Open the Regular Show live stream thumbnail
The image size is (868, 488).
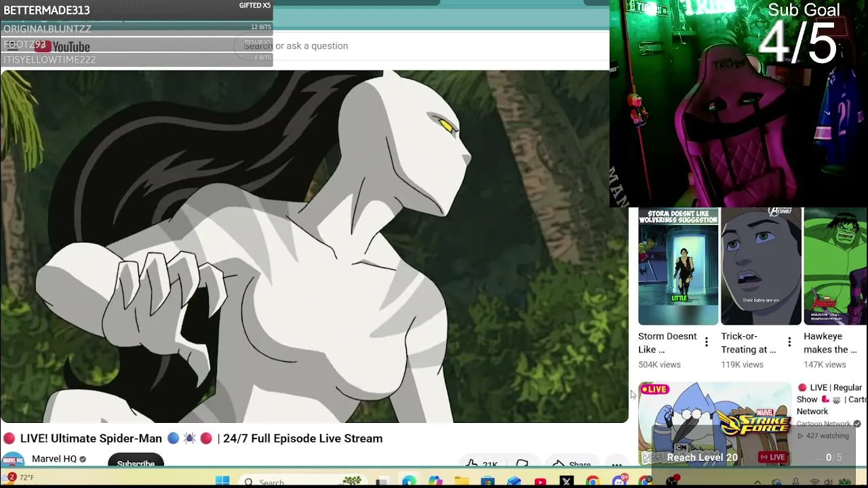715,424
